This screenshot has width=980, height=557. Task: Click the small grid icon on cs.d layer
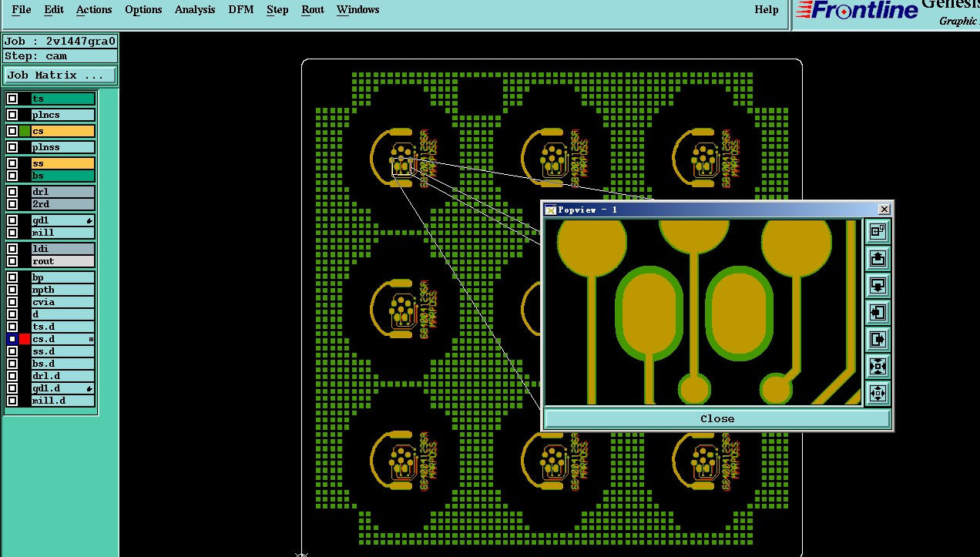[91, 339]
